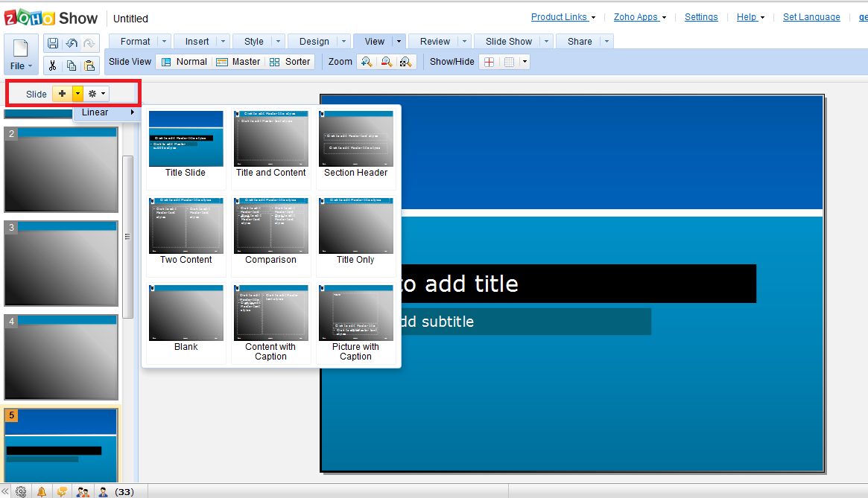
Task: Switch to Master slide view
Action: point(238,62)
